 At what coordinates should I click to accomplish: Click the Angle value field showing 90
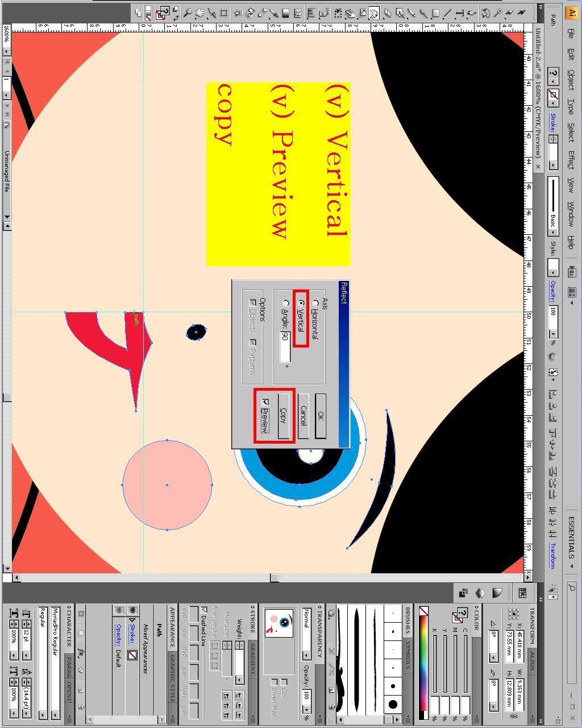point(285,347)
